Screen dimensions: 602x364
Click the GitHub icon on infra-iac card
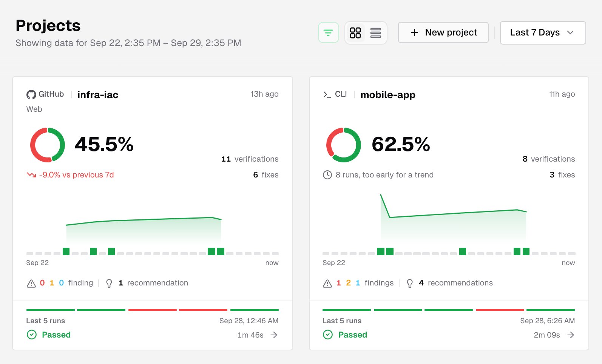pyautogui.click(x=31, y=94)
